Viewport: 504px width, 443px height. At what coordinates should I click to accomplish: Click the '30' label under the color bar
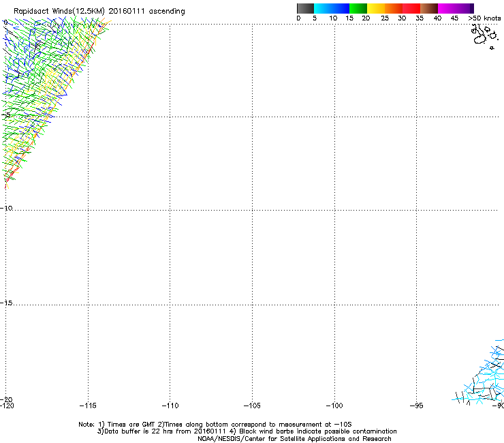coord(402,18)
